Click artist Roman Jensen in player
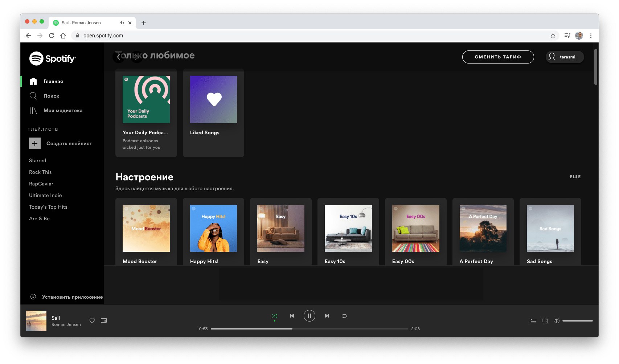This screenshot has width=619, height=364. [x=66, y=324]
